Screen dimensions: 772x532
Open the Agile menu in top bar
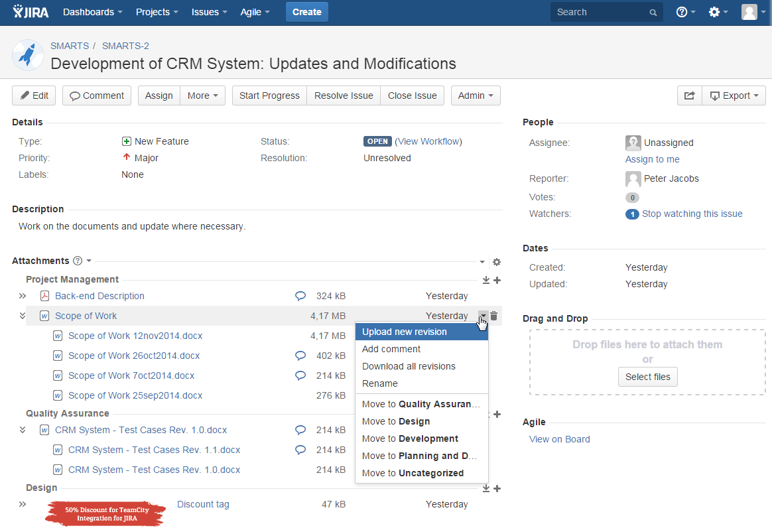pos(255,11)
